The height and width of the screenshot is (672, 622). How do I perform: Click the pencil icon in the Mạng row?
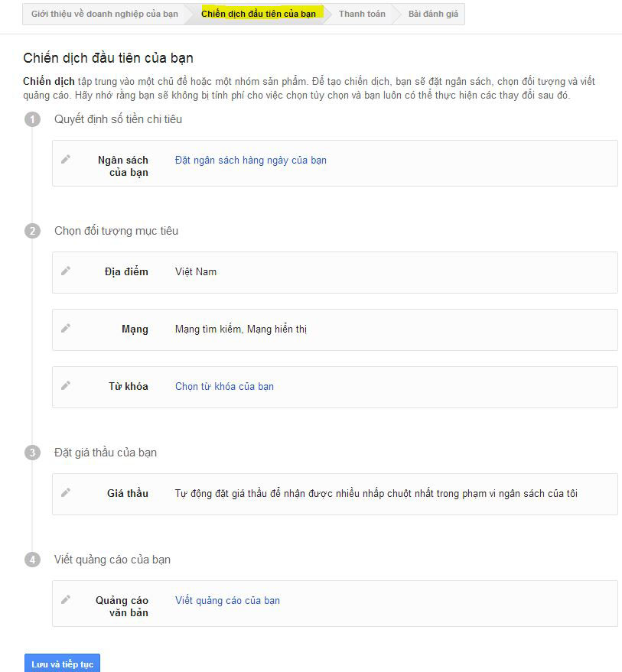pos(66,328)
